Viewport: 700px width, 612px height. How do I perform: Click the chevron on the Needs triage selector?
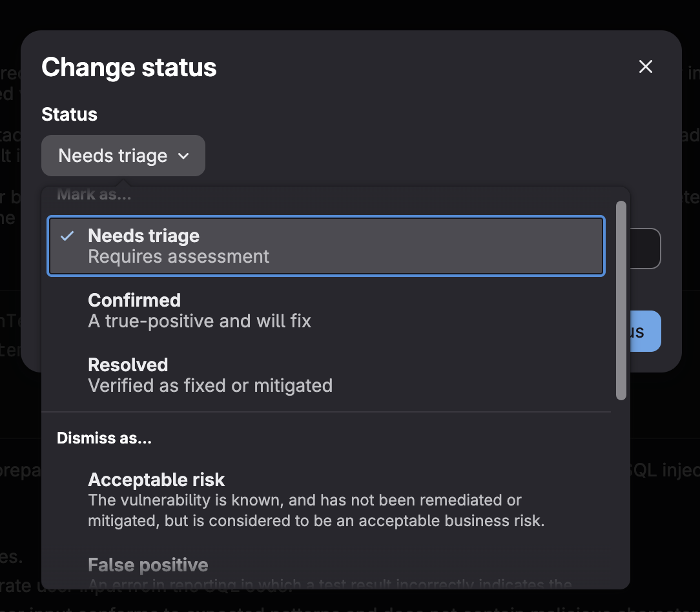(183, 156)
